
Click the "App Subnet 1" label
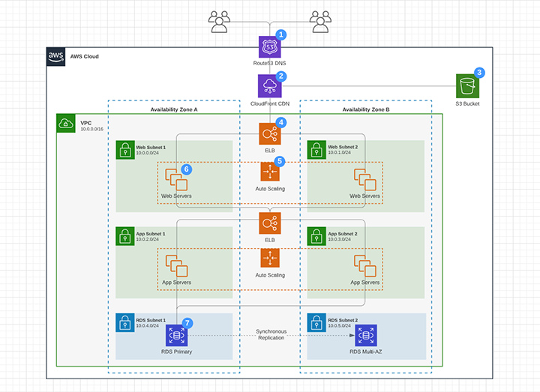click(151, 234)
